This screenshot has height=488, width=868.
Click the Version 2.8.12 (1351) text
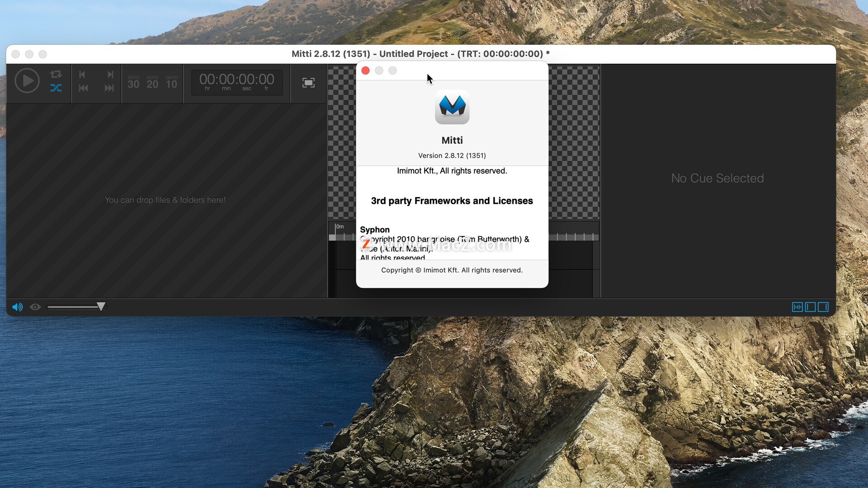click(x=452, y=155)
